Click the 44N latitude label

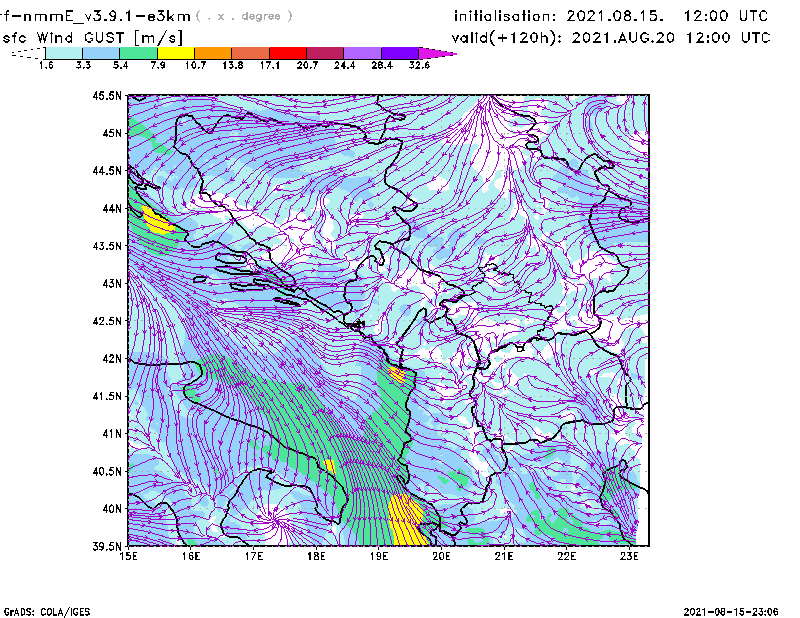(x=112, y=208)
